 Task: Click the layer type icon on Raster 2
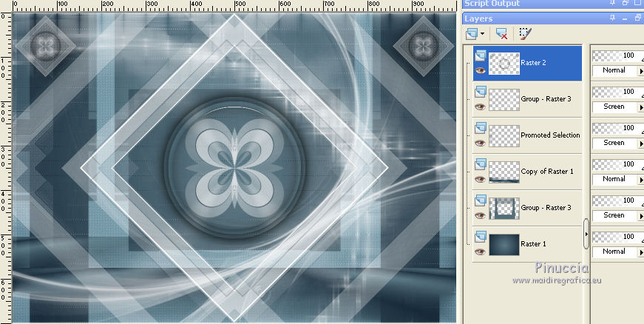point(480,55)
